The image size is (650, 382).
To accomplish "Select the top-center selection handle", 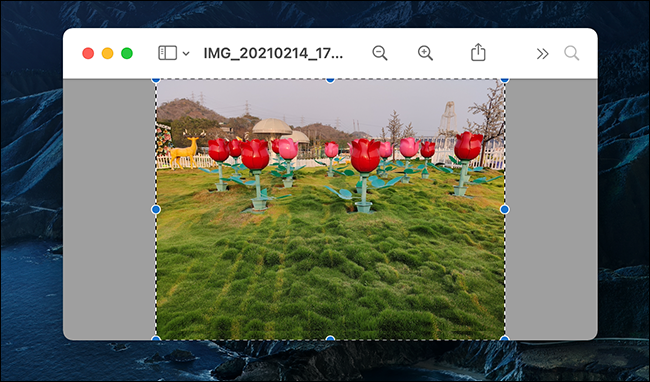I will coord(330,80).
